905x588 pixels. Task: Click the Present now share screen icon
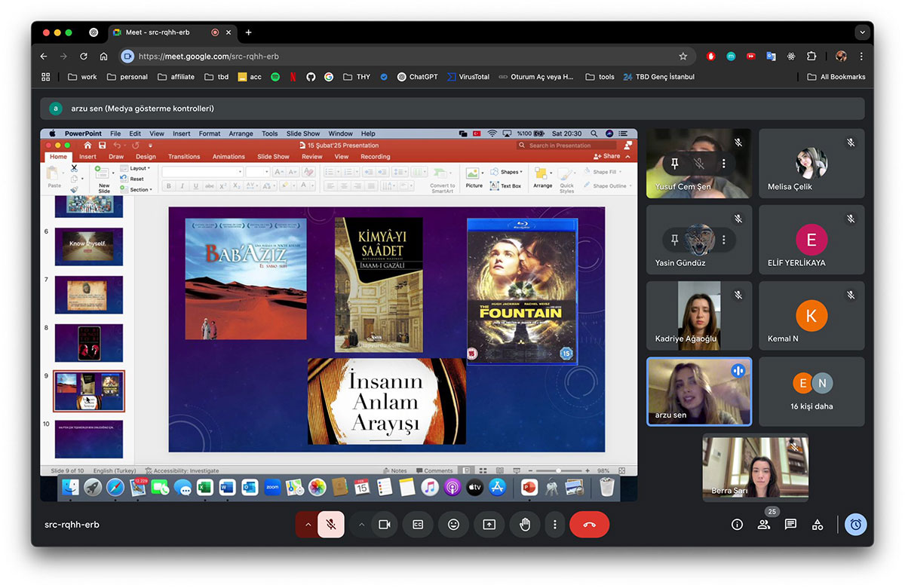pos(489,525)
